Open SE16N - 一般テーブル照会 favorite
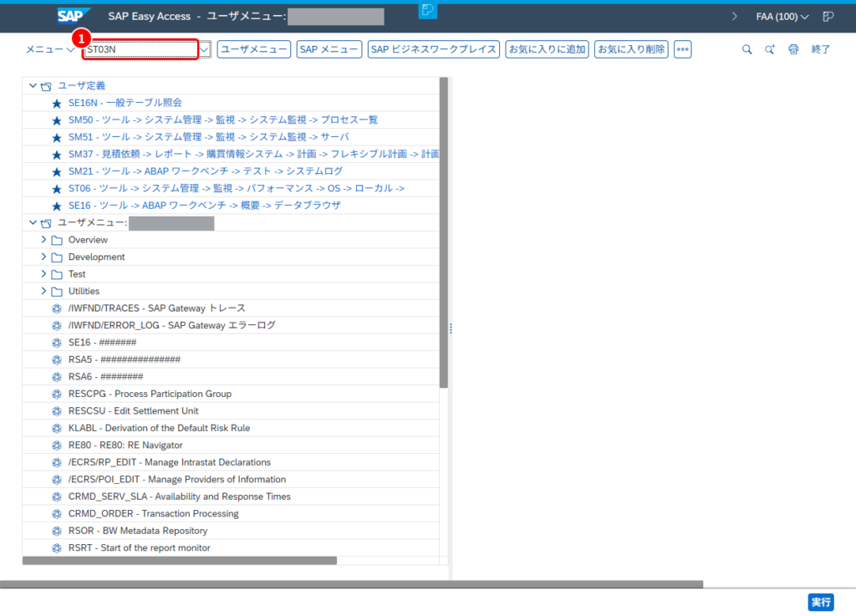 [125, 103]
